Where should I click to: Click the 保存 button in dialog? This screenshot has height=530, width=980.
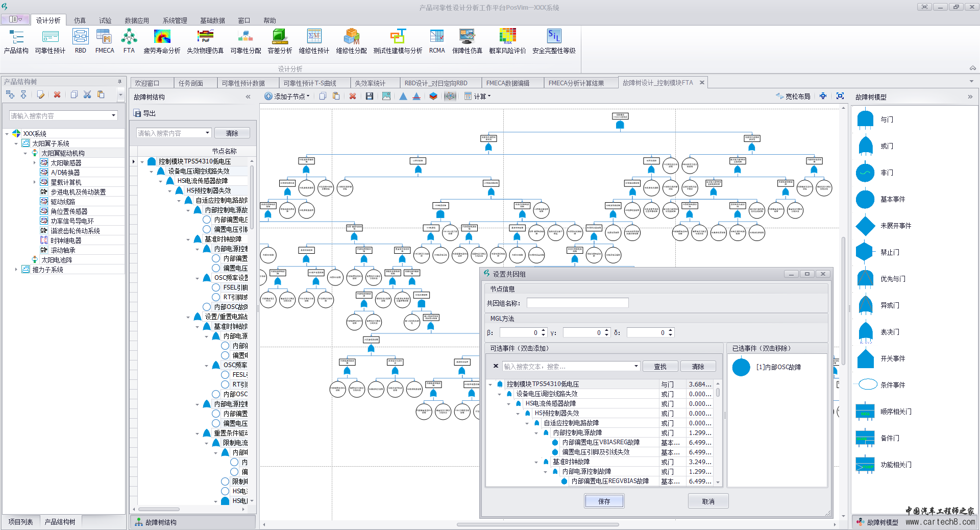tap(604, 501)
